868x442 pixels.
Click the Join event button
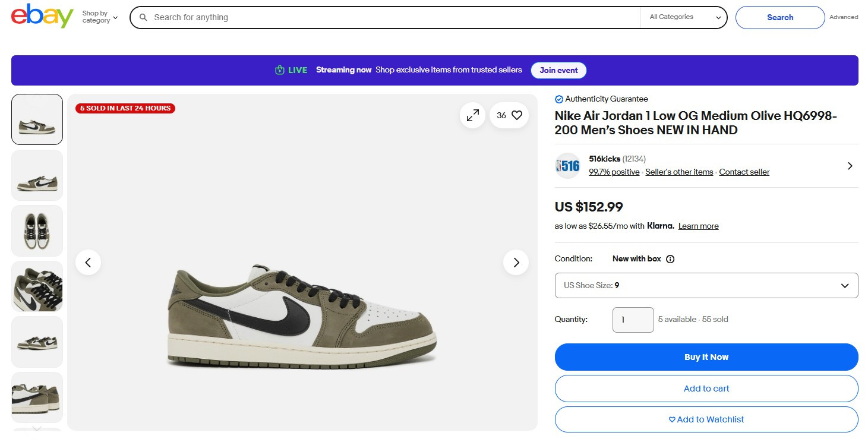558,70
